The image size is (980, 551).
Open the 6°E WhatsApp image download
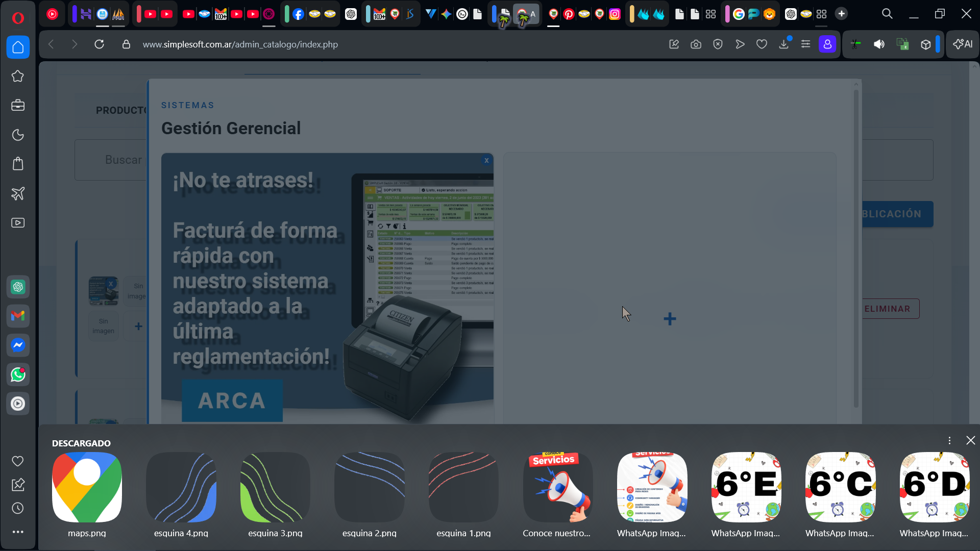click(746, 495)
